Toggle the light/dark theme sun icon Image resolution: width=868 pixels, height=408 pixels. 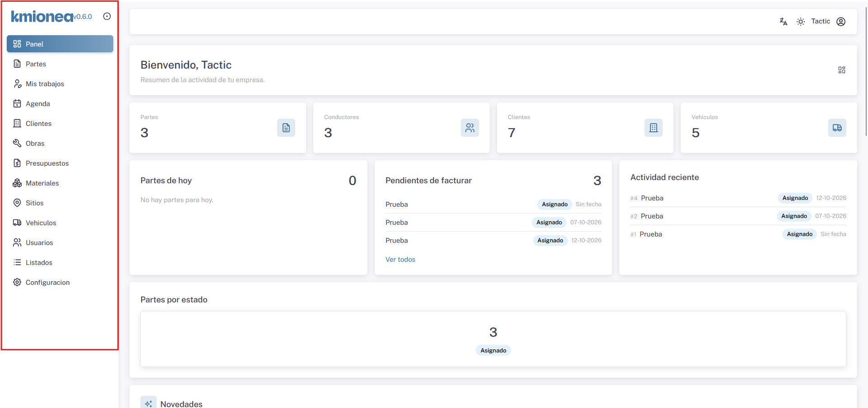(800, 22)
